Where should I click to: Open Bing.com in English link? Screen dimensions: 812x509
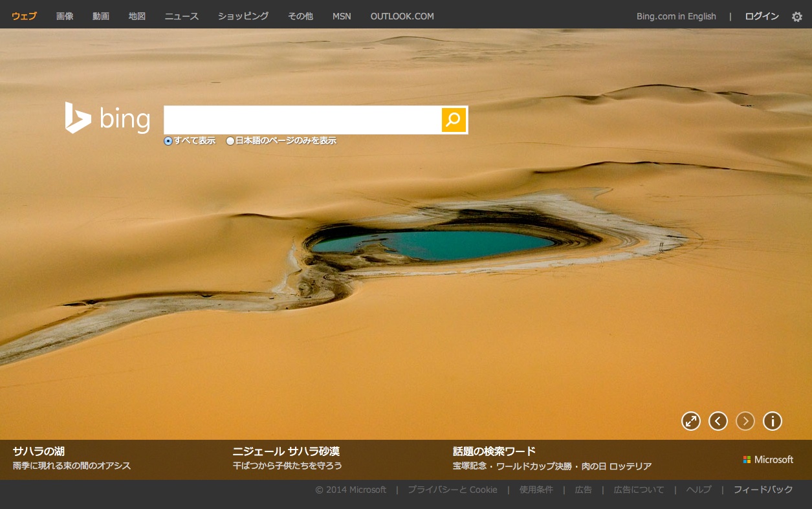pos(676,16)
